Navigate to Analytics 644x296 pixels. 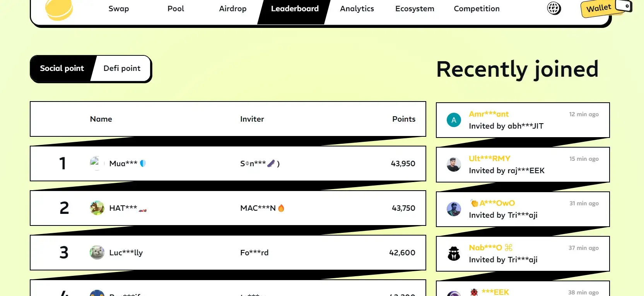(357, 9)
